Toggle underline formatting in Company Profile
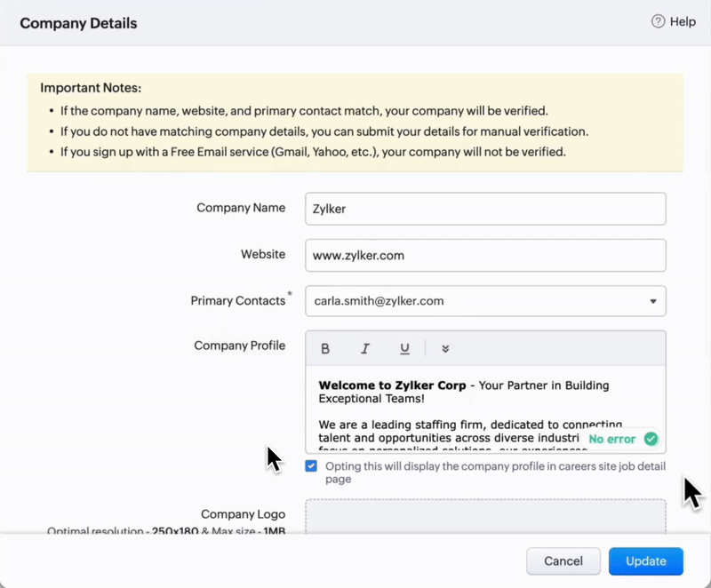This screenshot has height=588, width=711. click(x=404, y=349)
